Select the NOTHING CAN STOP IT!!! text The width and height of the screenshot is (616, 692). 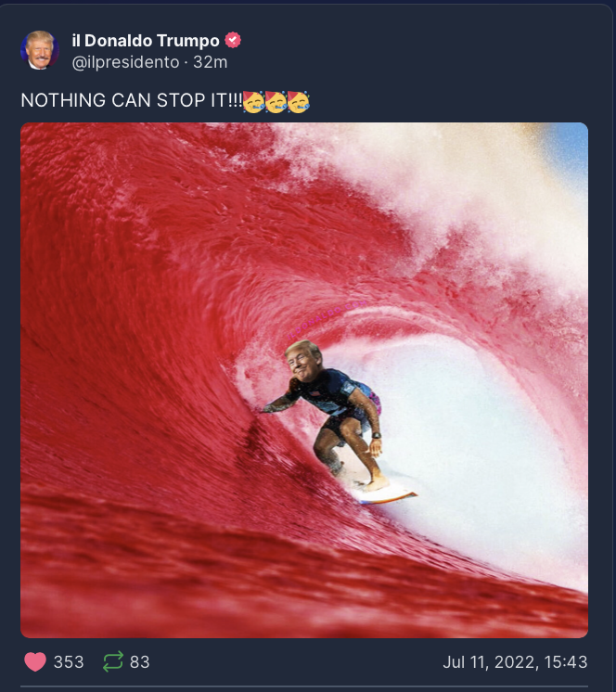132,100
